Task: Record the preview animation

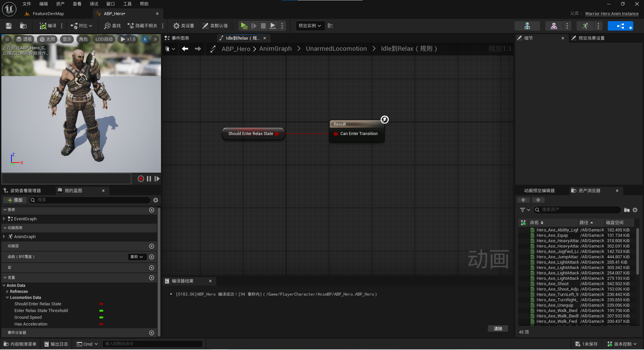Action: (141, 179)
